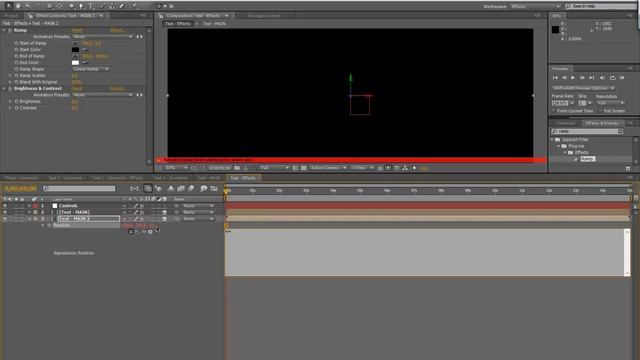Jump to first frame in Preview
This screenshot has height=360, width=640.
555,78
